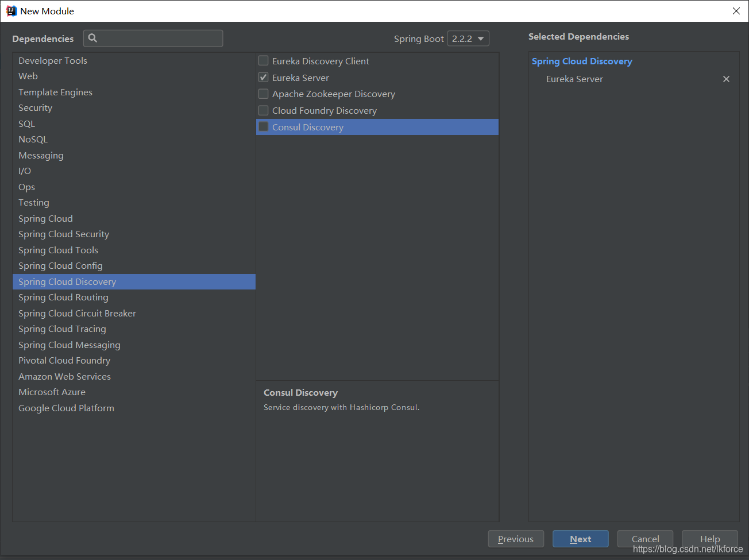Select Spring Cloud Discovery category
Screen dimensions: 749x560
(x=134, y=281)
